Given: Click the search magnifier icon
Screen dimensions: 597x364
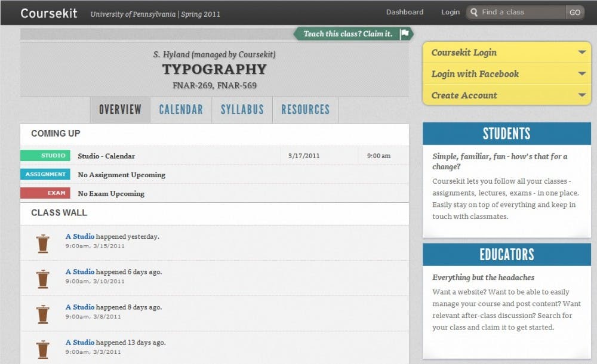Looking at the screenshot, I should pyautogui.click(x=474, y=12).
